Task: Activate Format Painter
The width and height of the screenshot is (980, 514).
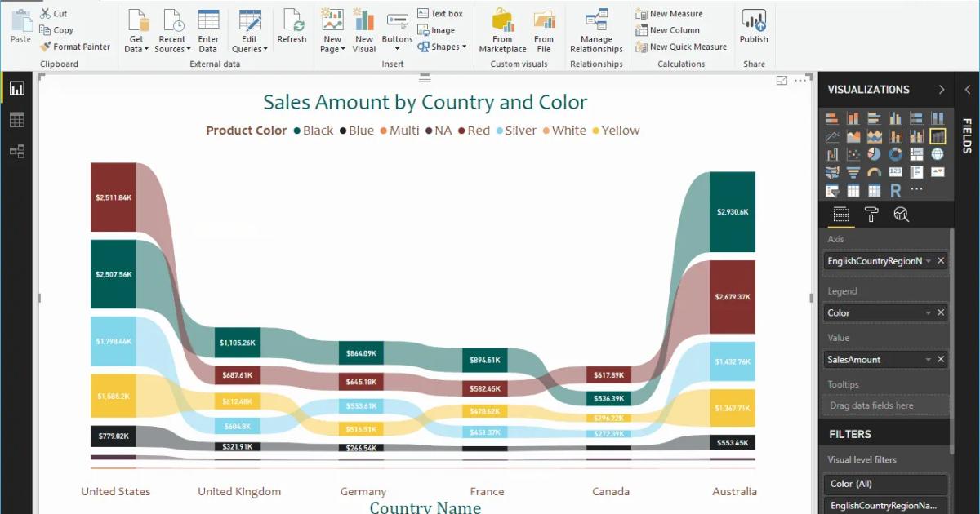Action: 74,47
